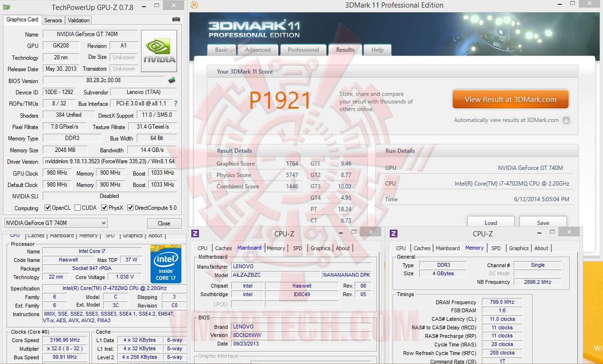
Task: Click run time 6/12/2014 5:05:04 PM
Action: click(x=541, y=199)
